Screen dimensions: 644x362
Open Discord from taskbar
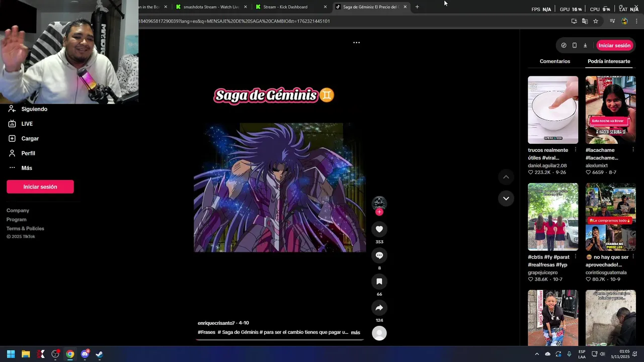(x=85, y=354)
